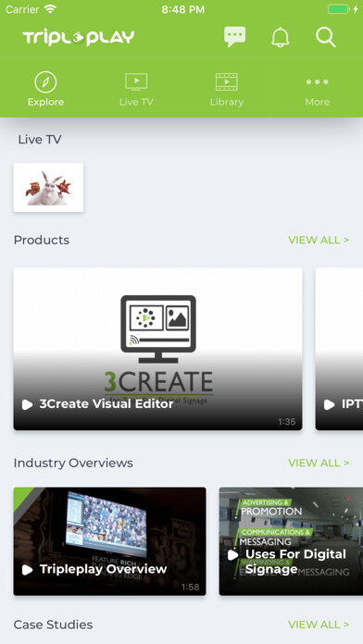Viewport: 363px width, 644px height.
Task: Tap the search magnifier icon
Action: [x=326, y=37]
